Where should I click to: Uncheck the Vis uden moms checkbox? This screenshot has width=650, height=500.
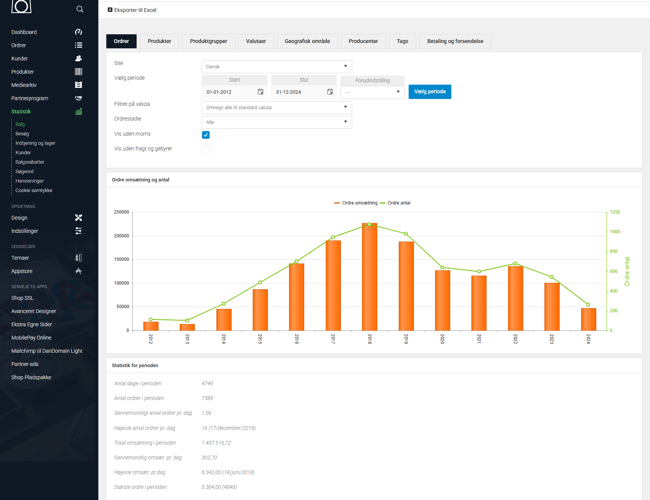206,134
